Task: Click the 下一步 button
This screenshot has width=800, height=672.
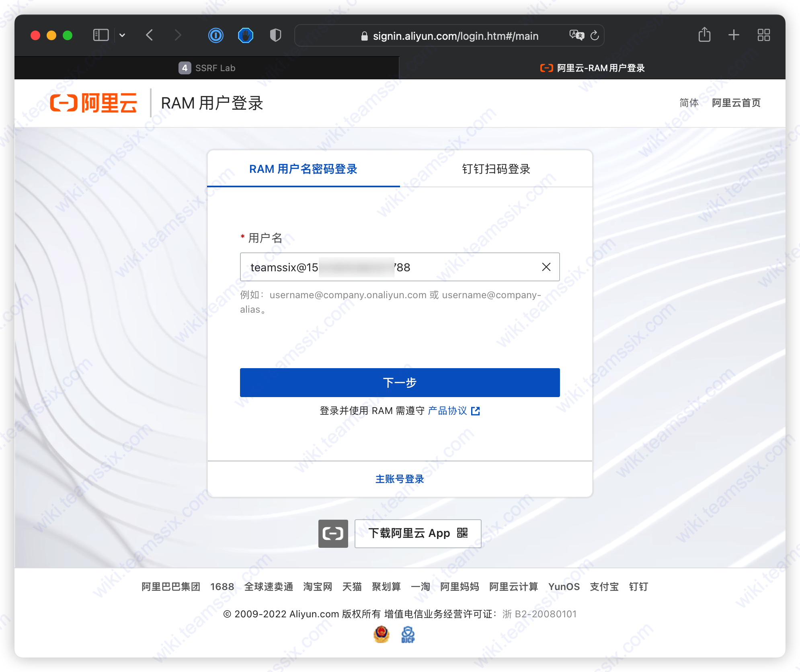Action: pos(400,383)
